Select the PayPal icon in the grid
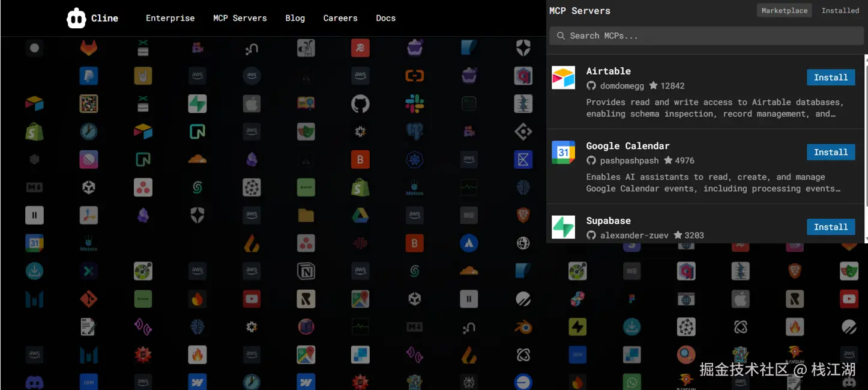The height and width of the screenshot is (390, 868). pyautogui.click(x=89, y=76)
